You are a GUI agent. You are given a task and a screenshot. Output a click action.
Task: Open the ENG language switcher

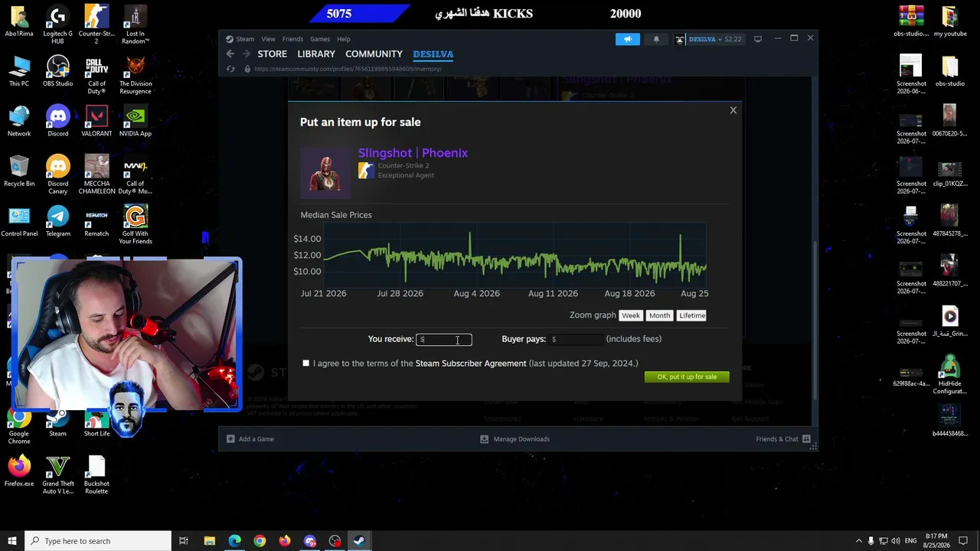(x=911, y=541)
